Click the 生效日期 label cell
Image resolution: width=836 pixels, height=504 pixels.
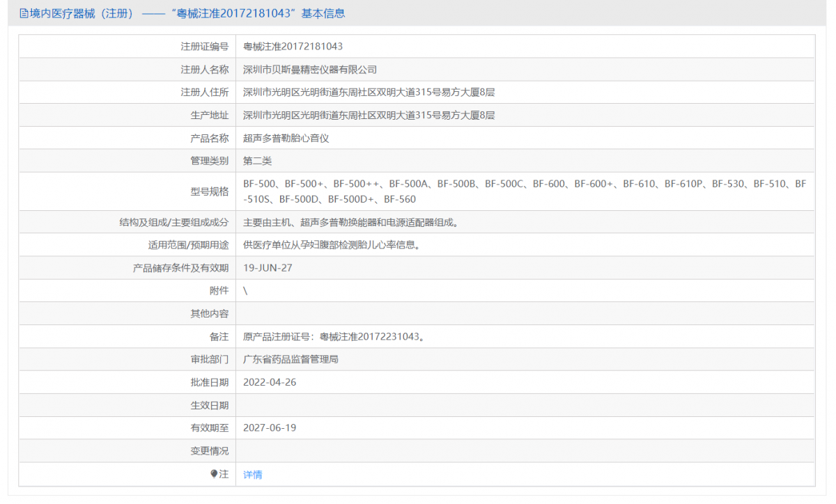click(127, 405)
